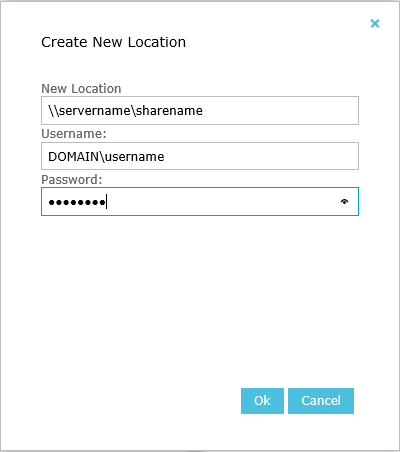
Task: Reveal the password with the eye icon
Action: [x=344, y=202]
